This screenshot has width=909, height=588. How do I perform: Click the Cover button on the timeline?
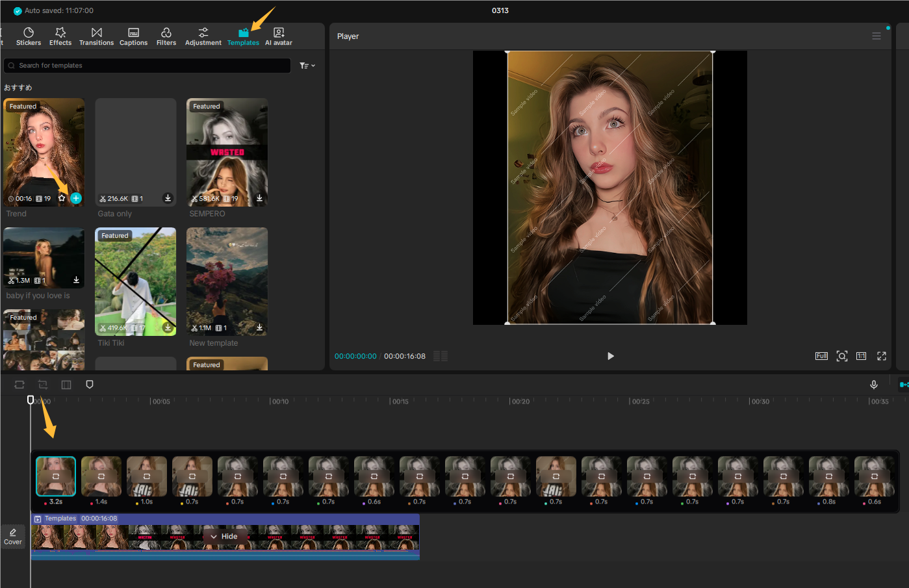(x=12, y=537)
